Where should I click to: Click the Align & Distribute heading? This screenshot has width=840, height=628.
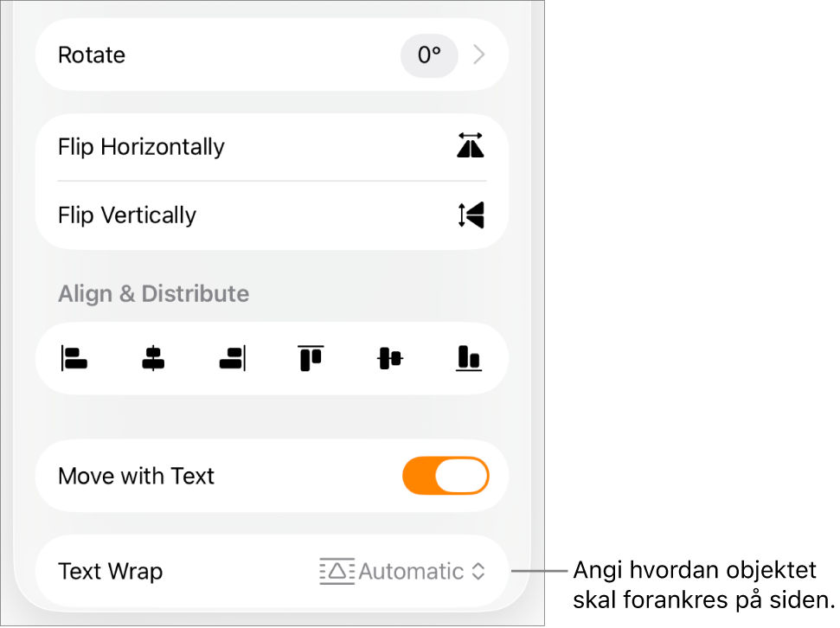[154, 293]
